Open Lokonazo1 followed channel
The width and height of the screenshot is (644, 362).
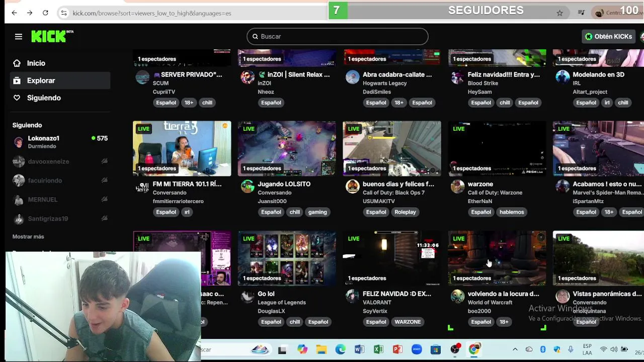(60, 142)
